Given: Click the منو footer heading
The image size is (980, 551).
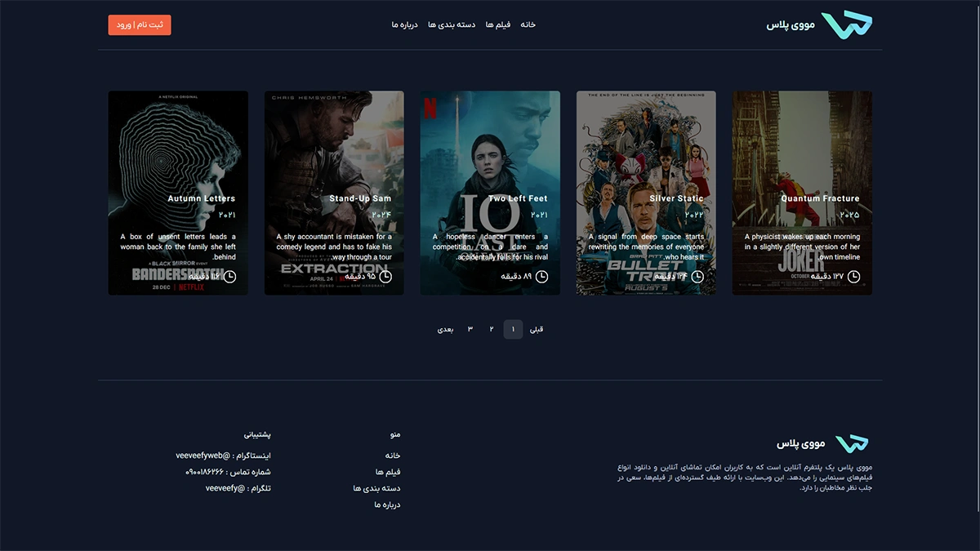Looking at the screenshot, I should pyautogui.click(x=395, y=434).
